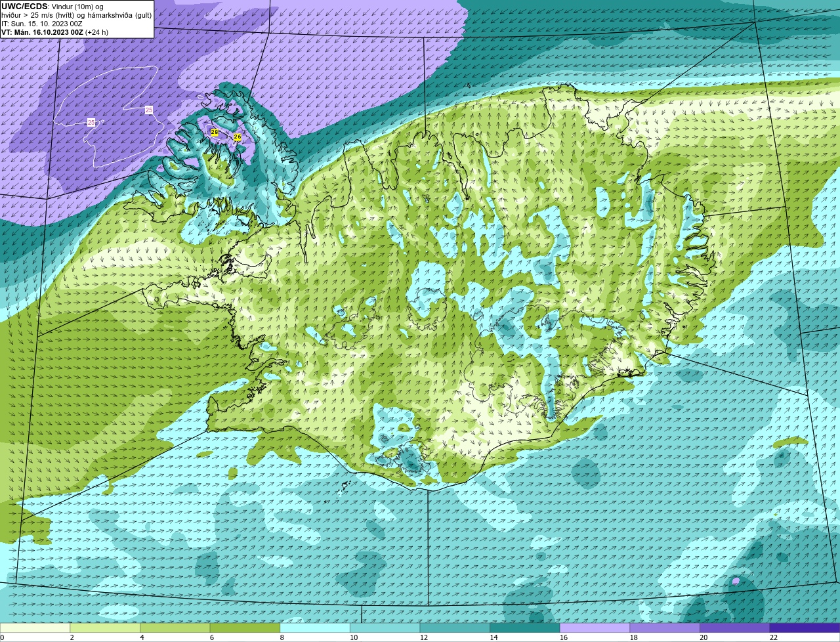The height and width of the screenshot is (642, 840).
Task: Select the 20–22 m/s violet legend swatch
Action: [x=734, y=628]
